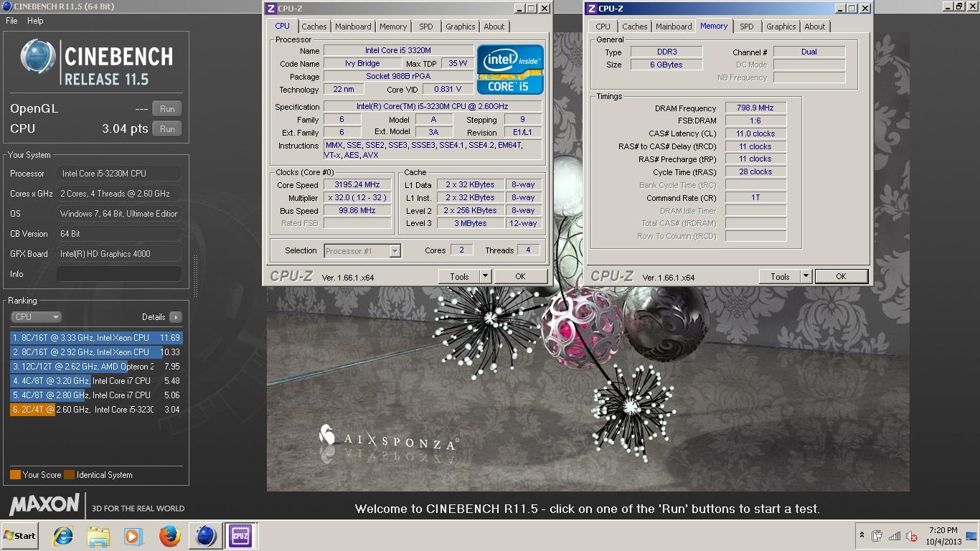The image size is (980, 551).
Task: Click the brown Identical System legend swatch
Action: tap(69, 474)
